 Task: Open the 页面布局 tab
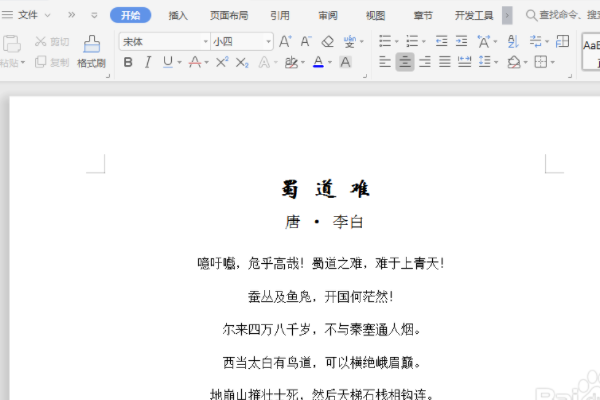(229, 15)
